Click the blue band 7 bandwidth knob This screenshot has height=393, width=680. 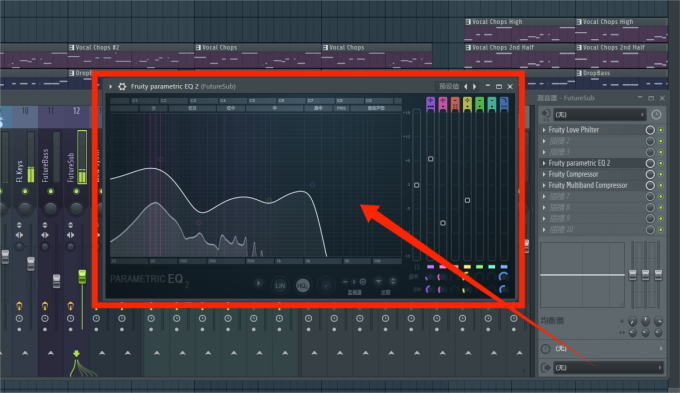pos(503,289)
